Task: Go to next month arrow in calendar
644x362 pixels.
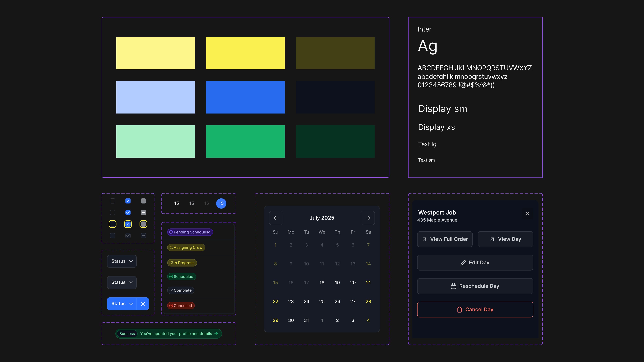Action: 367,218
